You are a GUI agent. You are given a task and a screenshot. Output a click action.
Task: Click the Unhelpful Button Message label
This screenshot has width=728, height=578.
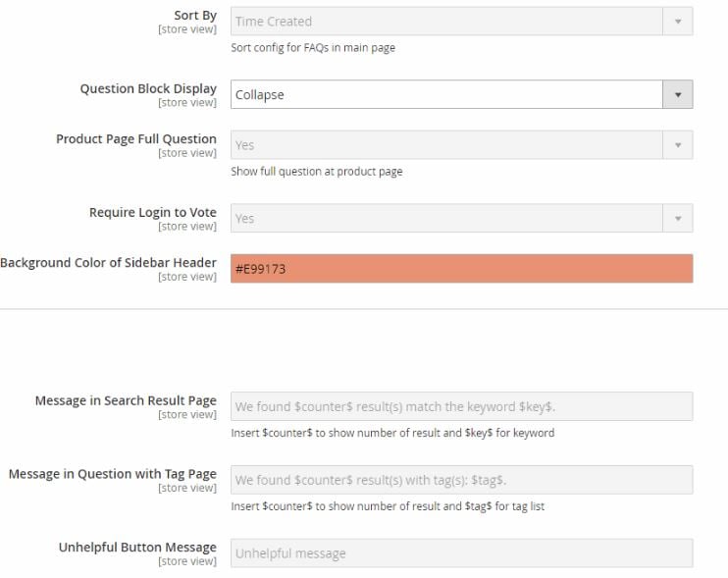point(137,548)
